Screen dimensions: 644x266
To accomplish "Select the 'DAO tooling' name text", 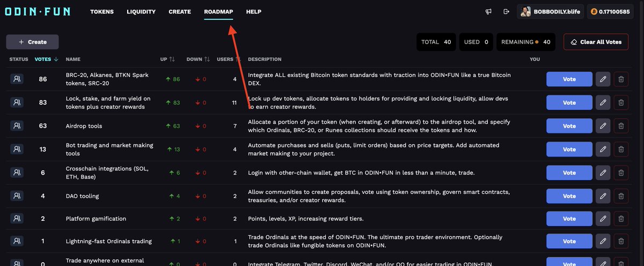I will click(82, 196).
